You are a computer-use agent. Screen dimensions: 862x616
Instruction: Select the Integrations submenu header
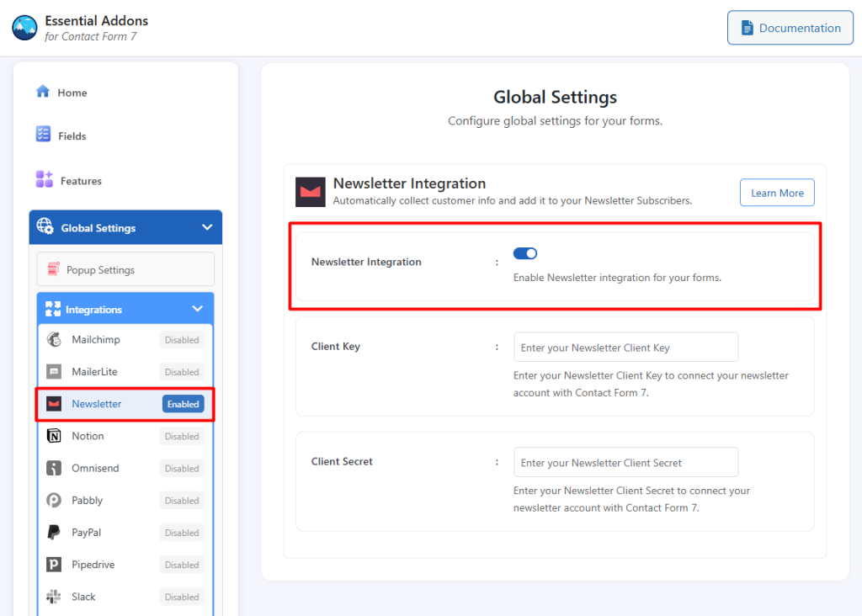125,309
